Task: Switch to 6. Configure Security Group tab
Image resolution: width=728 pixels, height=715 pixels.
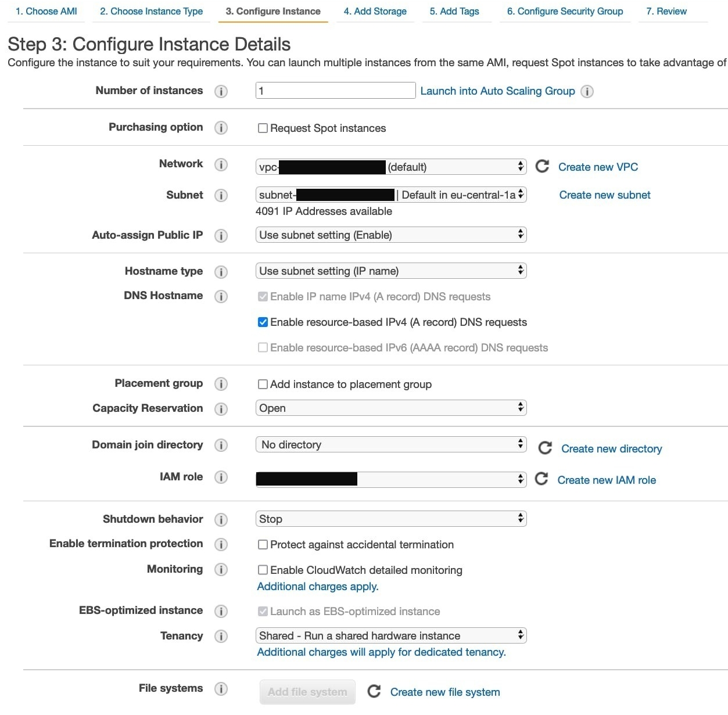Action: (x=565, y=12)
